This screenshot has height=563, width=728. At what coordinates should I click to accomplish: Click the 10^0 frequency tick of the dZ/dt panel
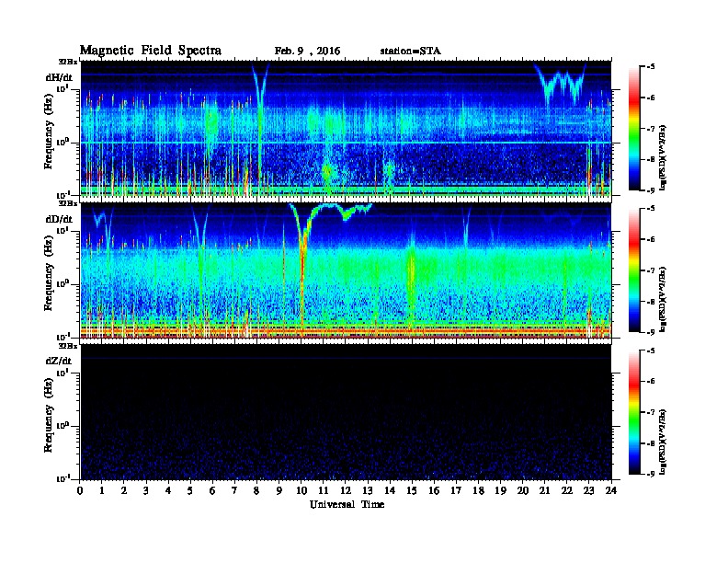[63, 426]
